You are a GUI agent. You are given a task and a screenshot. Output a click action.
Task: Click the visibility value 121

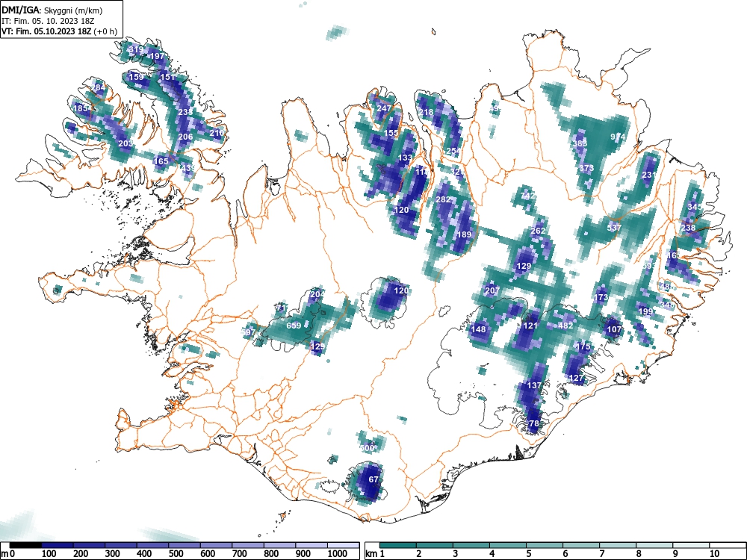[x=530, y=326]
